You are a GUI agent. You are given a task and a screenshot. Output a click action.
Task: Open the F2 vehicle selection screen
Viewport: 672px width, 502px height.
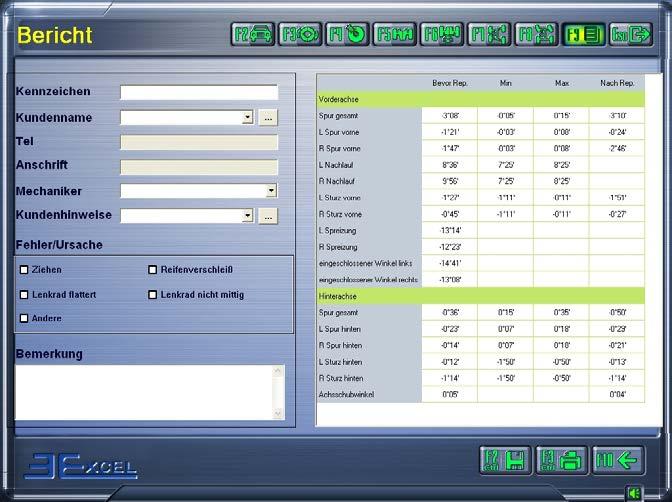[253, 34]
